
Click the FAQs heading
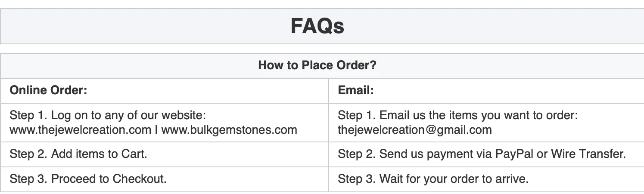click(317, 26)
